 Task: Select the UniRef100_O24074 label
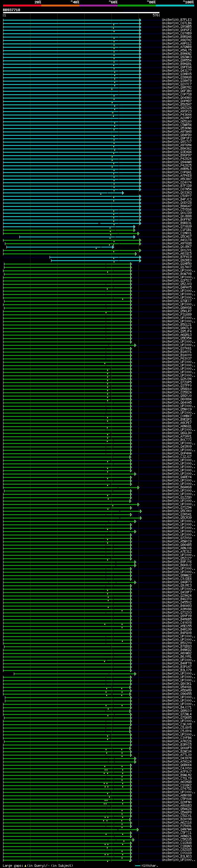coord(177,182)
